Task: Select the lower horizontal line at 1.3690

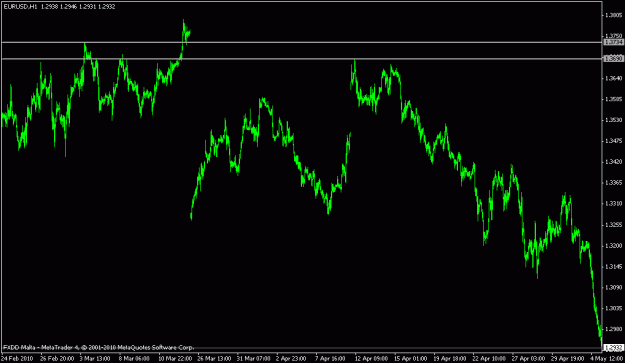Action: tap(302, 59)
